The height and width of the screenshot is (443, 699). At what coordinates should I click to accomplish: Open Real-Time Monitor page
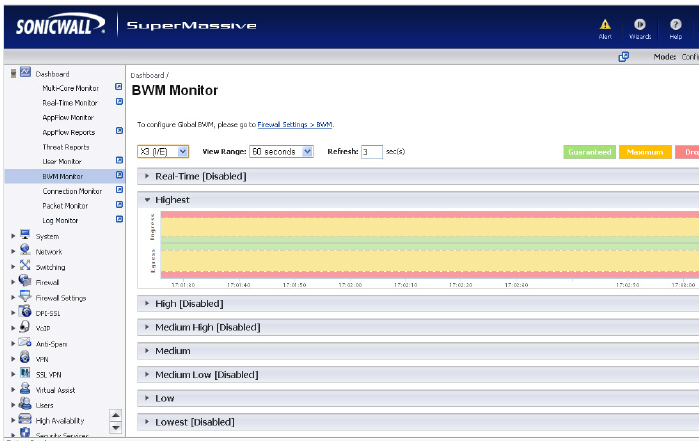click(x=70, y=103)
